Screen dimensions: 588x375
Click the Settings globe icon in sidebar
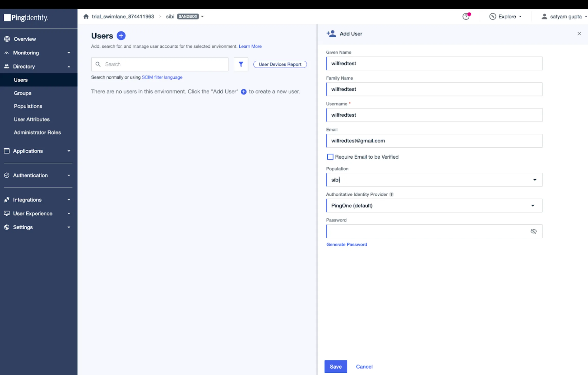(x=7, y=227)
